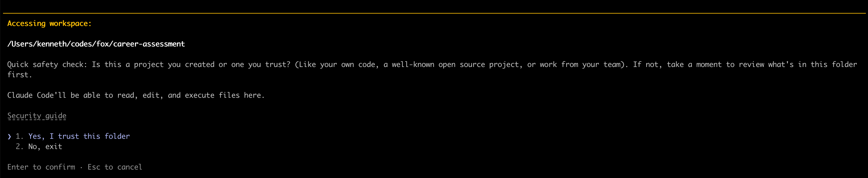Screen dimensions: 868x178
Task: Click the number "2." list marker
Action: [x=20, y=147]
